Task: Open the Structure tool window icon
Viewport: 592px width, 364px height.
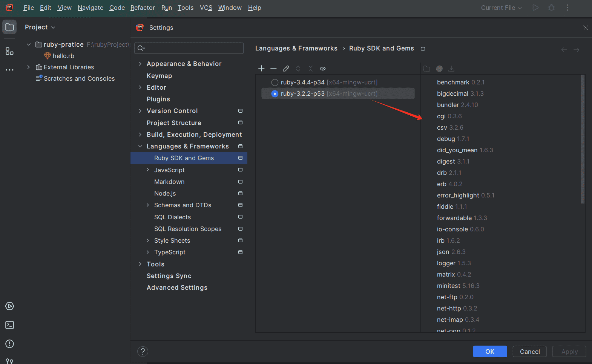Action: [x=9, y=51]
